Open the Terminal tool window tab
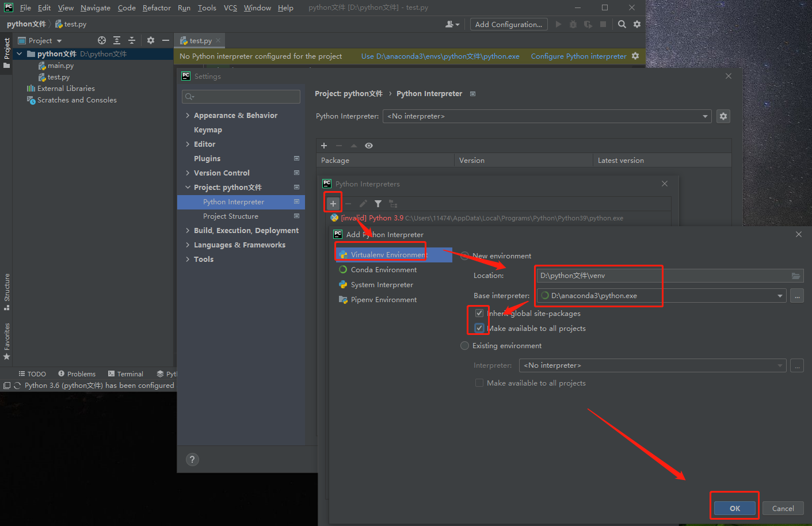812x526 pixels. click(x=125, y=374)
